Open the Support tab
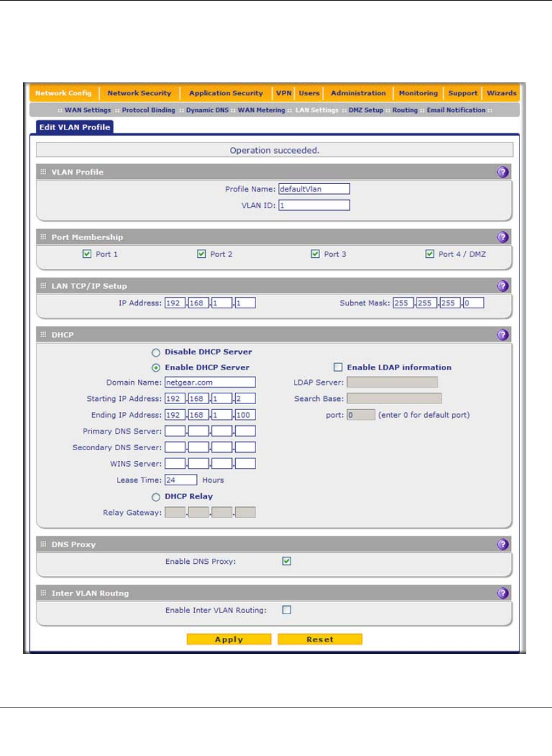552x756 pixels. click(463, 93)
